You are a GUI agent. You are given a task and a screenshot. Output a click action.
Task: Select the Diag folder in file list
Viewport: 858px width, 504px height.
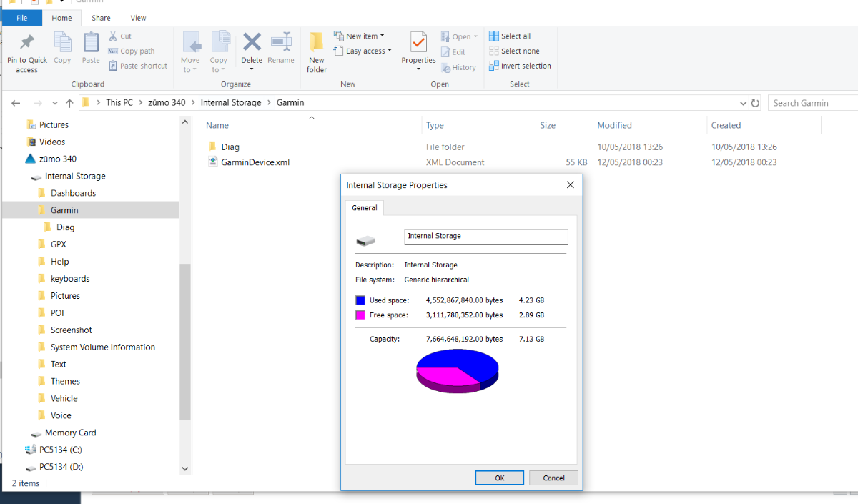coord(230,147)
